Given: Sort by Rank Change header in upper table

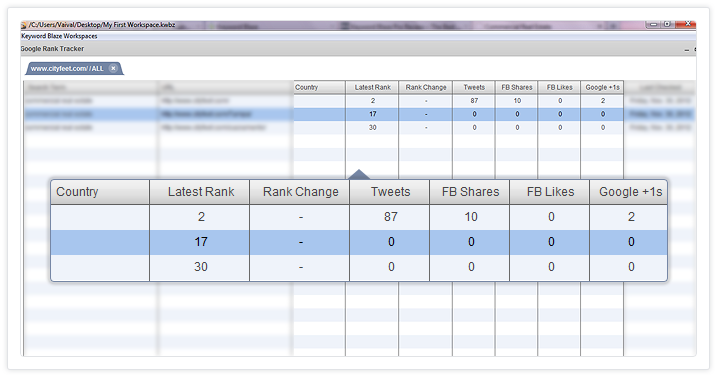Looking at the screenshot, I should (x=426, y=87).
